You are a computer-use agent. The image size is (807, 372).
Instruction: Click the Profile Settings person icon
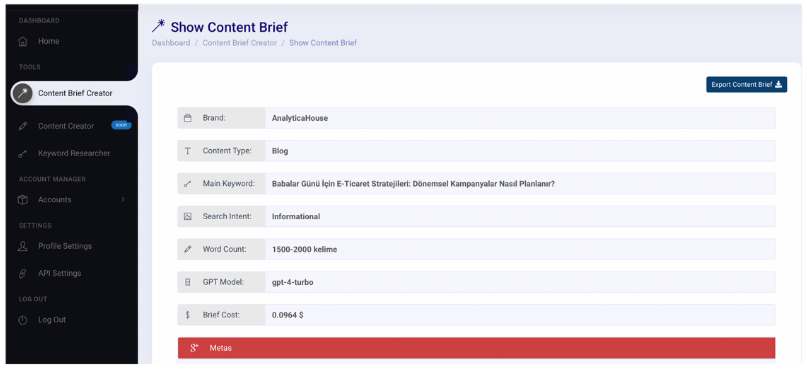pyautogui.click(x=23, y=246)
